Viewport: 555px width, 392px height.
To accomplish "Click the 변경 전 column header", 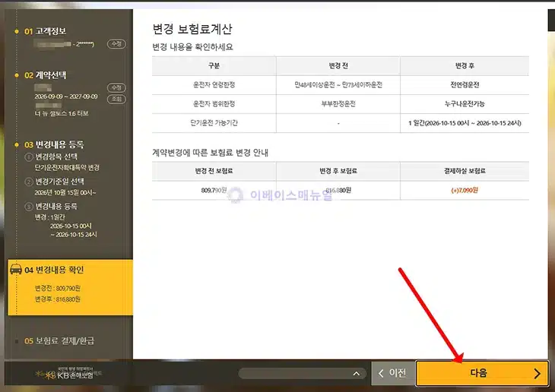I will [x=338, y=66].
